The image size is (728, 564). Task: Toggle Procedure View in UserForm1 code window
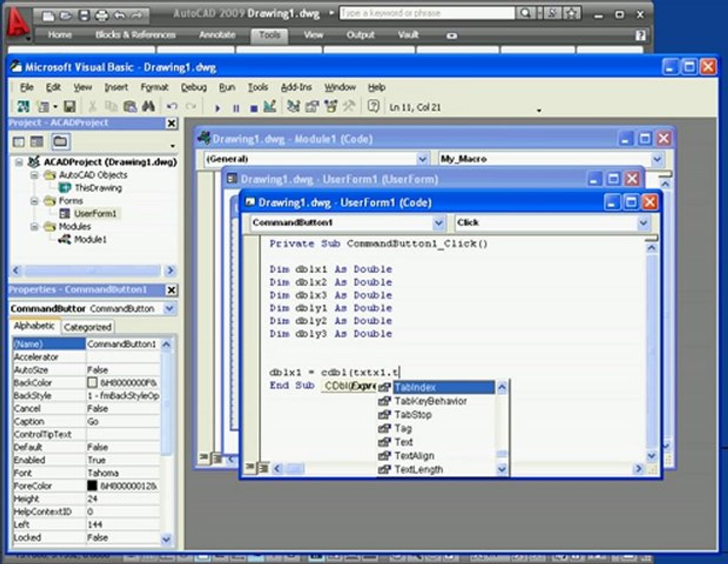tap(250, 468)
